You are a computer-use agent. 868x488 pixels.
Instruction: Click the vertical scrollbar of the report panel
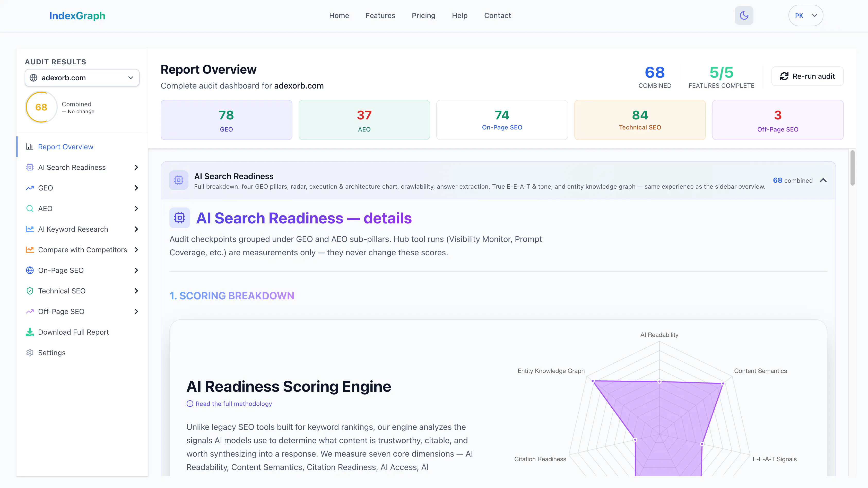pos(852,168)
